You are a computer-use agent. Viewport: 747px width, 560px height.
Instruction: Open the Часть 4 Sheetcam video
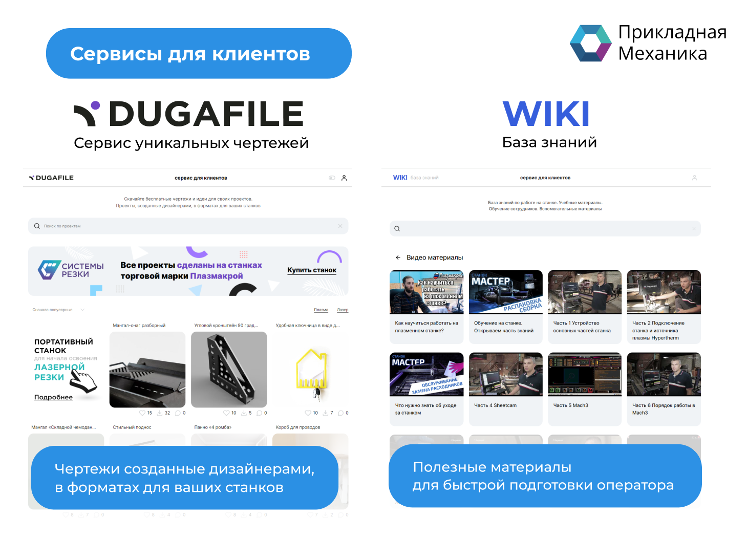505,375
